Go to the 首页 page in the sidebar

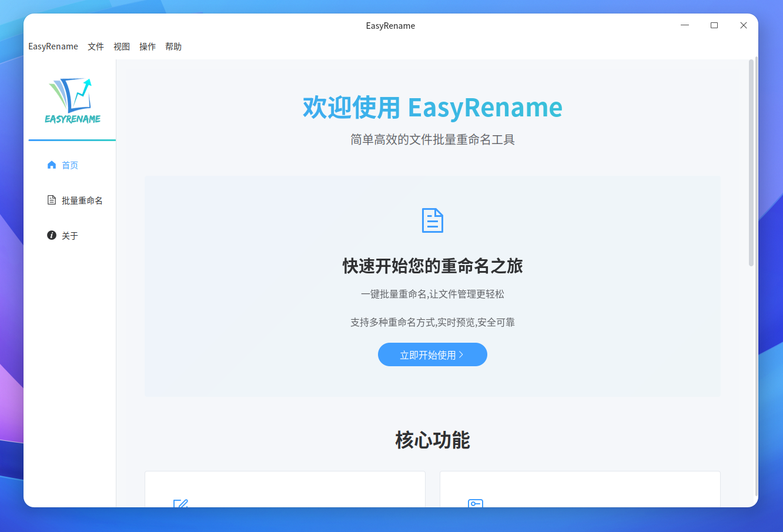[x=72, y=165]
